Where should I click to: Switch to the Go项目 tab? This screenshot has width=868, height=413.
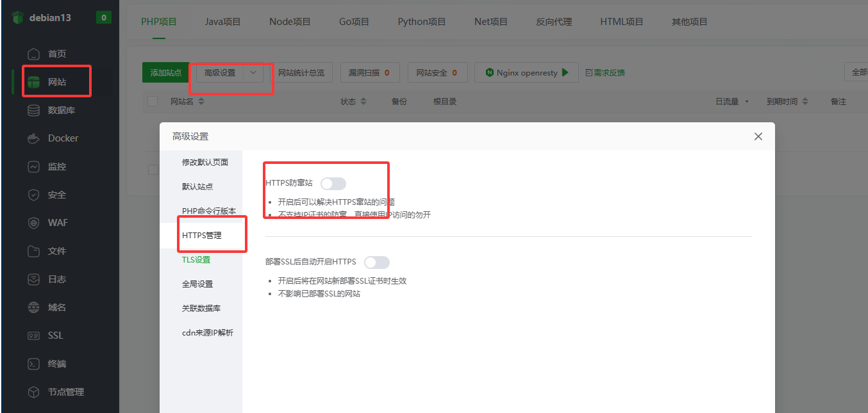(355, 22)
